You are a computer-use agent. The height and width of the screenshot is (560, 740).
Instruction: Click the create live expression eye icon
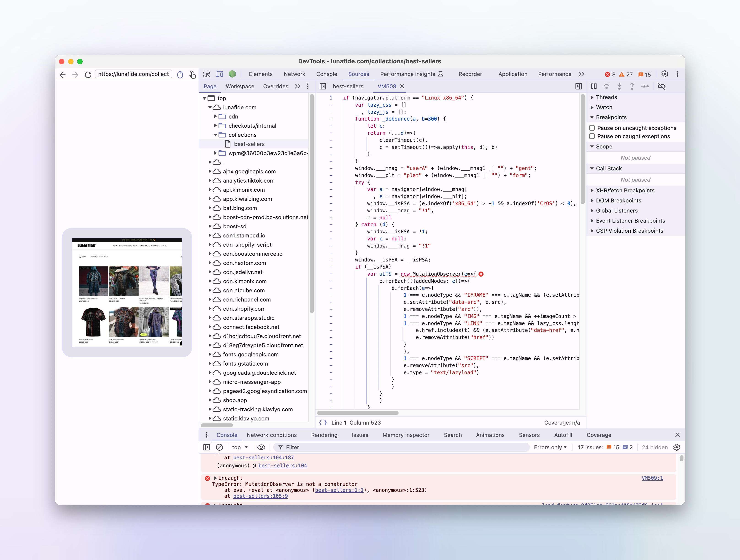[x=261, y=447]
